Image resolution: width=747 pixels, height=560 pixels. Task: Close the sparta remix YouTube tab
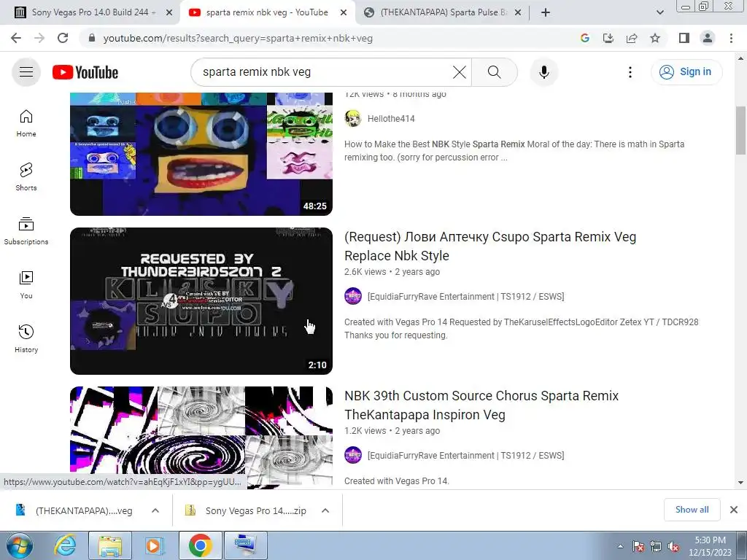[x=344, y=13]
